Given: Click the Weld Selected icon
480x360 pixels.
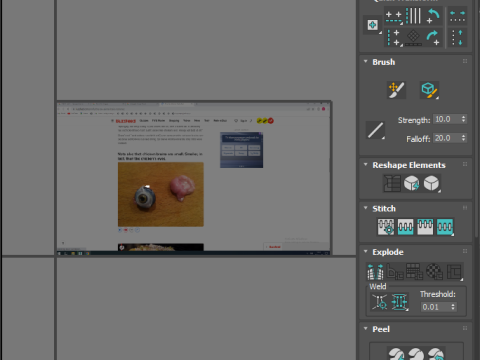Looking at the screenshot, I should pos(399,302).
